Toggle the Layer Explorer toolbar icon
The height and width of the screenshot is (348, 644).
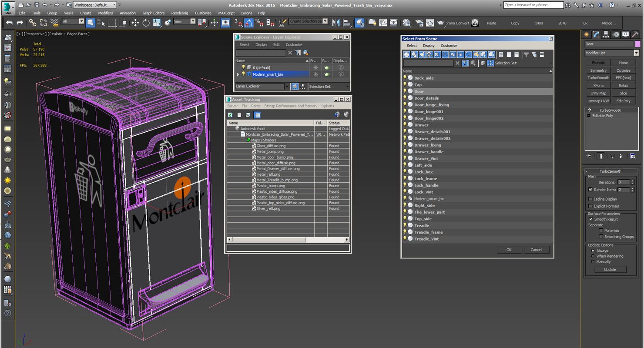360,23
